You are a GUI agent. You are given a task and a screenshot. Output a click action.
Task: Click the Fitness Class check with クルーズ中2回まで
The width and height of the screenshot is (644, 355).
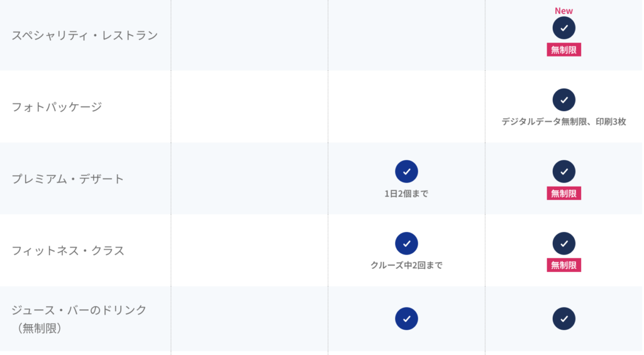pos(406,243)
